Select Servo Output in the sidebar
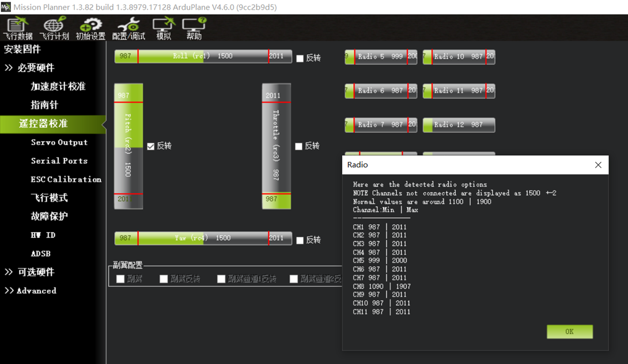 tap(59, 142)
